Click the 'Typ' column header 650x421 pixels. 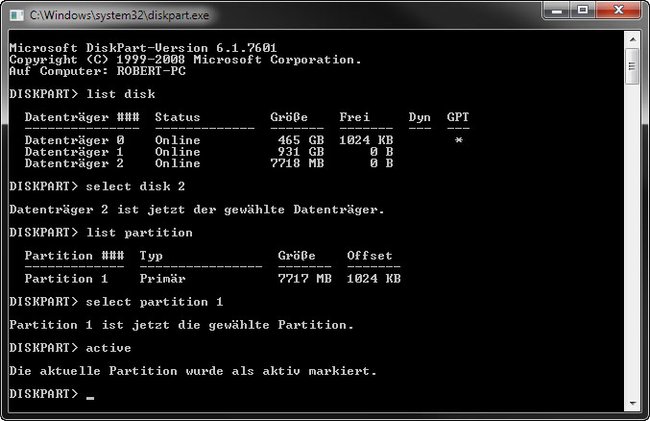coord(151,256)
